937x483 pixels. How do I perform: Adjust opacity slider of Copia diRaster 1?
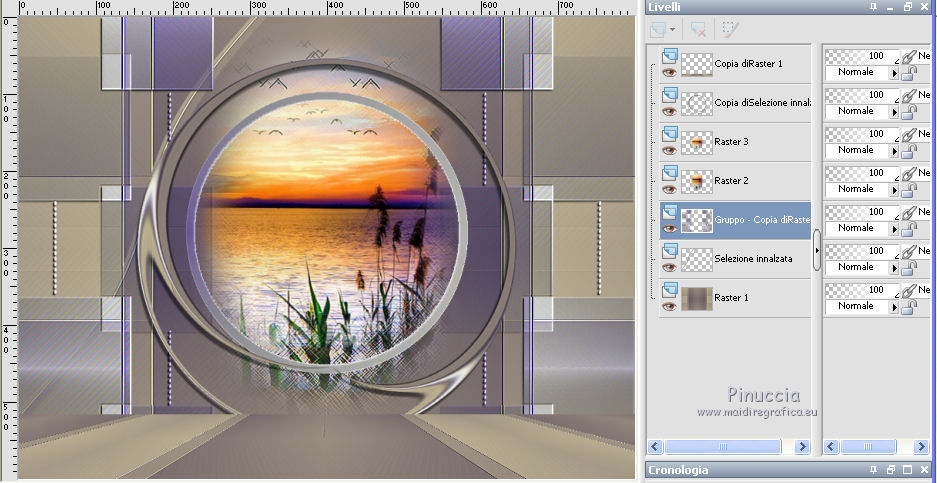coord(862,56)
